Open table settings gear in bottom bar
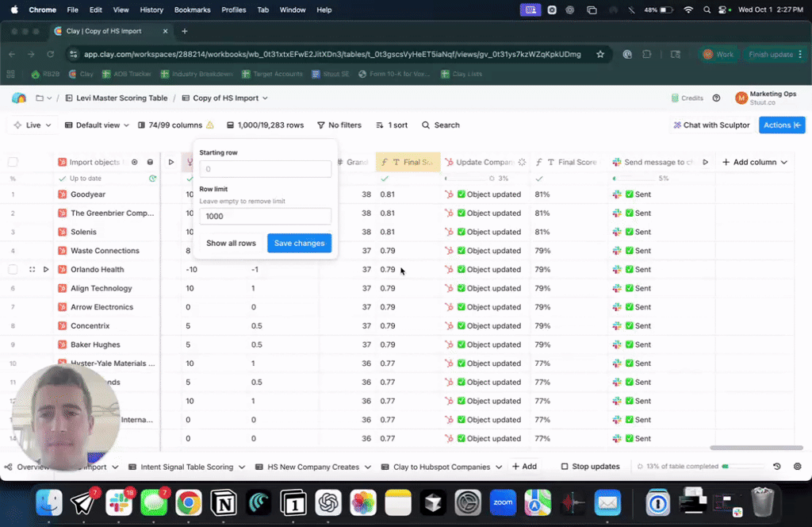This screenshot has height=527, width=812. (797, 467)
